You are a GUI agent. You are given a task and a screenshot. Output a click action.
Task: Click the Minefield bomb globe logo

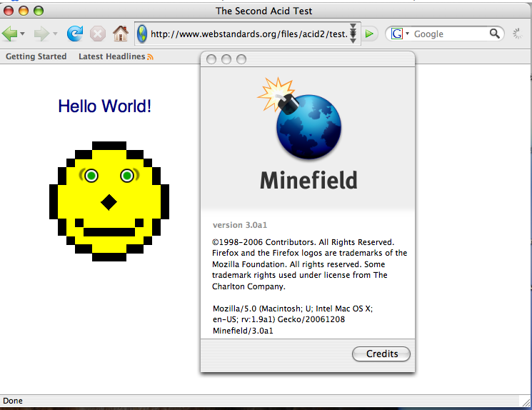[x=300, y=119]
